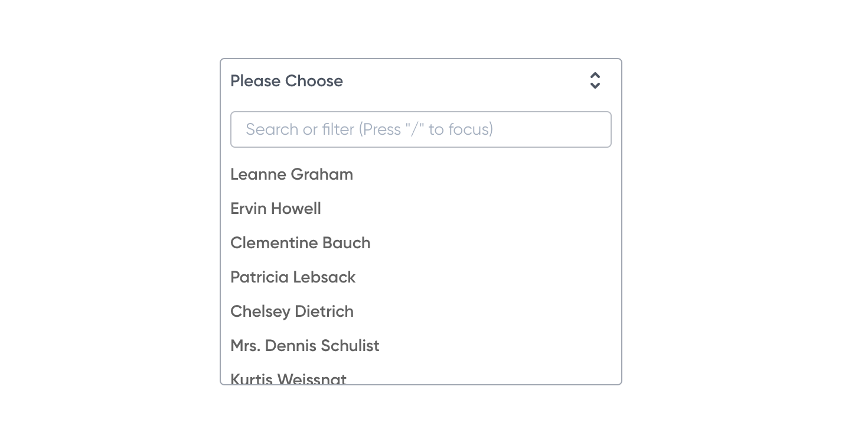868x435 pixels.
Task: Click the option directly below Leanne Graham
Action: coord(276,209)
